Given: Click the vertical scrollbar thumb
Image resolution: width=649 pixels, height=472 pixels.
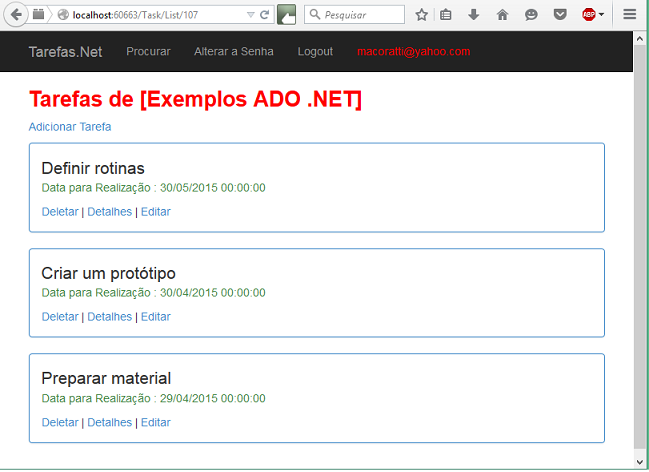Looking at the screenshot, I should point(639,246).
